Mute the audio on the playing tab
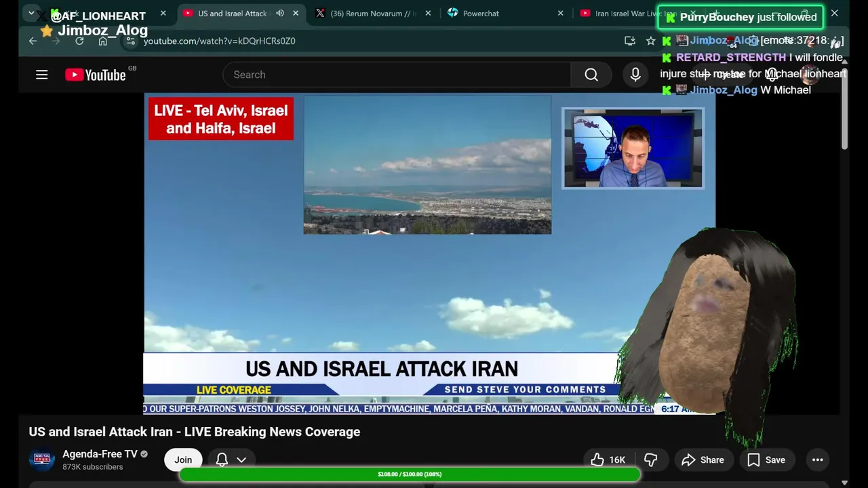 tap(280, 13)
